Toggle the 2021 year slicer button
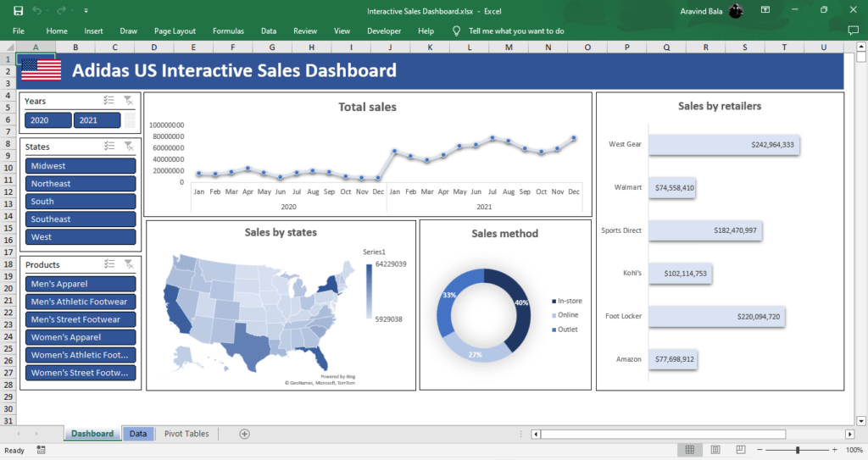Image resolution: width=868 pixels, height=460 pixels. [x=97, y=120]
